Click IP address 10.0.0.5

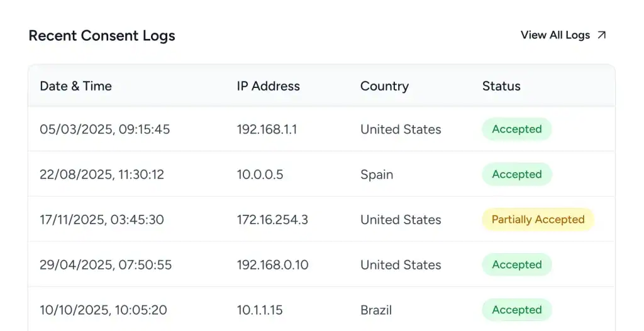point(260,175)
